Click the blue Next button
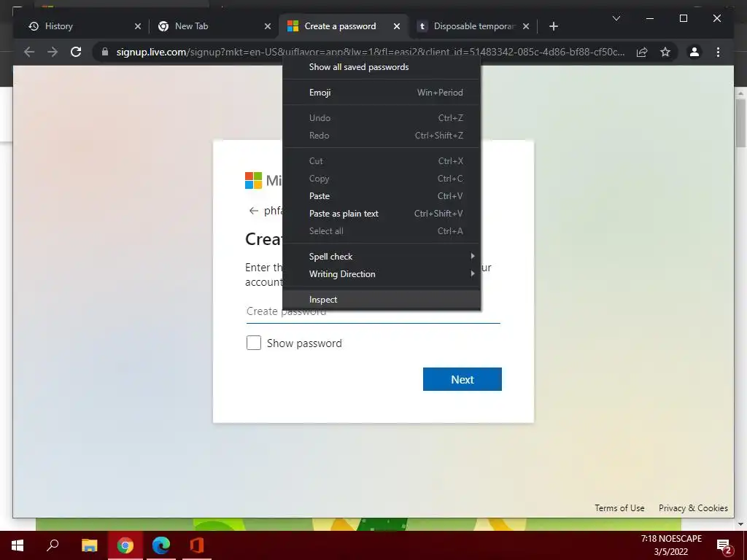The height and width of the screenshot is (560, 747). [462, 379]
